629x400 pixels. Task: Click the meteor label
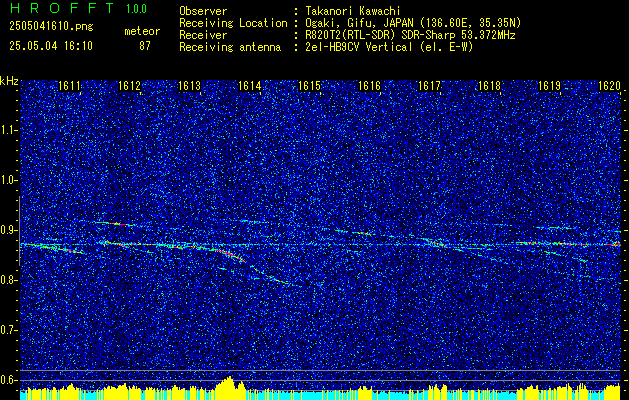(142, 31)
